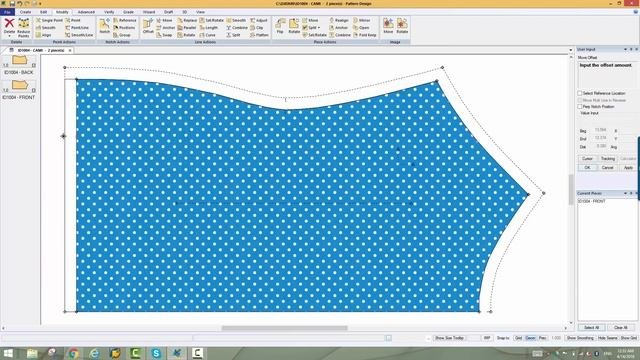Select the ID1004 - FRONT piece thumbnail
The height and width of the screenshot is (360, 640).
tap(19, 85)
